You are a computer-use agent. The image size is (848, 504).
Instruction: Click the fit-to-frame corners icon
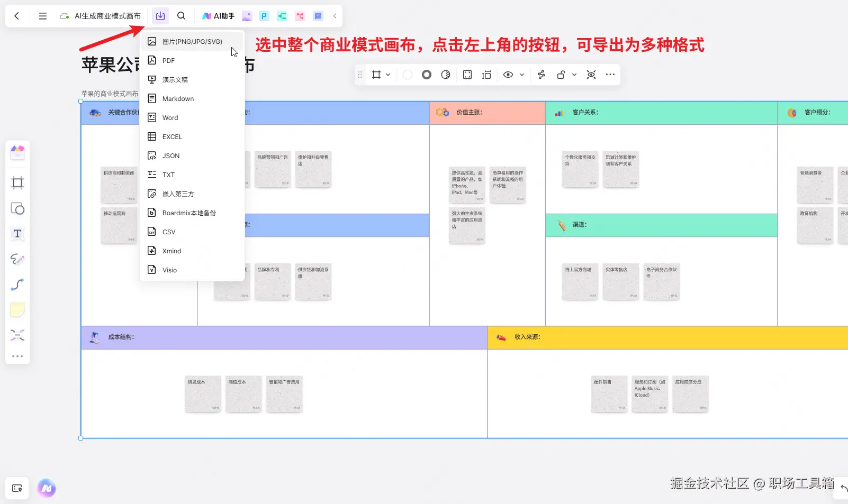click(467, 75)
